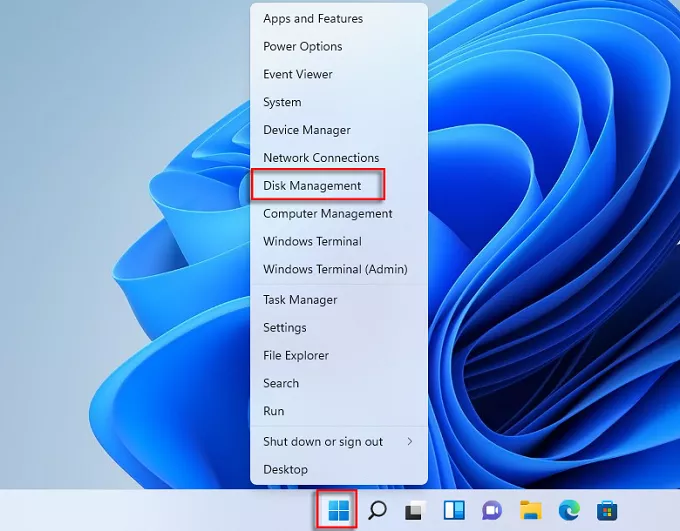Choose Network Connections

[x=321, y=158]
